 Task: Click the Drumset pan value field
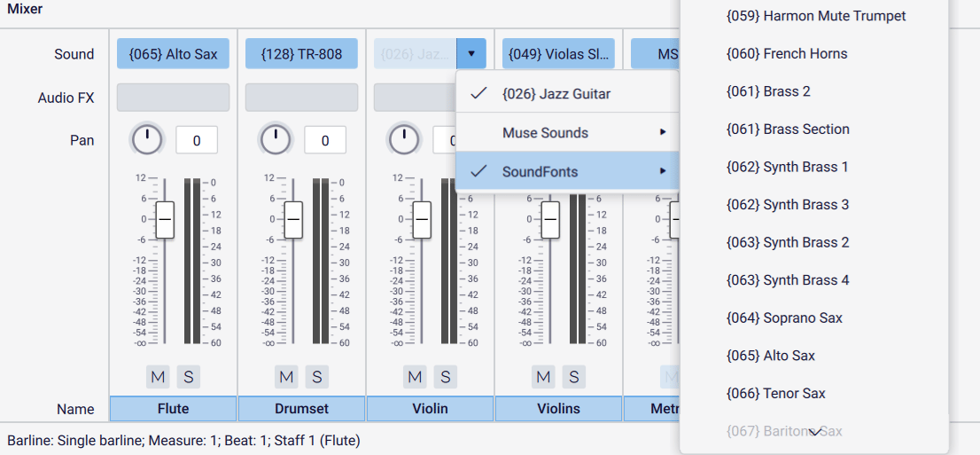(325, 140)
